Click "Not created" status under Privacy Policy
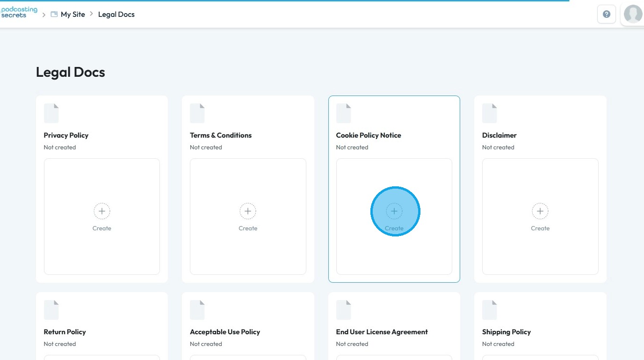 pos(60,147)
